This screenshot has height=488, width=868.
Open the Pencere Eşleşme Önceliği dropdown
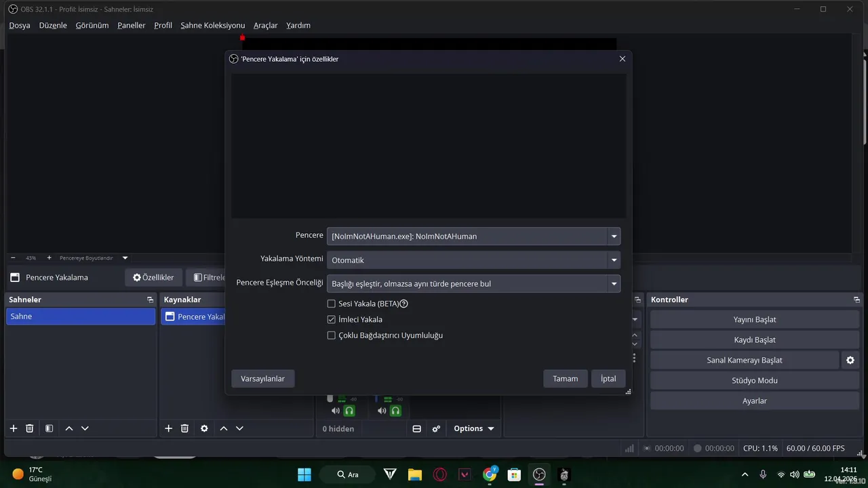pos(473,283)
